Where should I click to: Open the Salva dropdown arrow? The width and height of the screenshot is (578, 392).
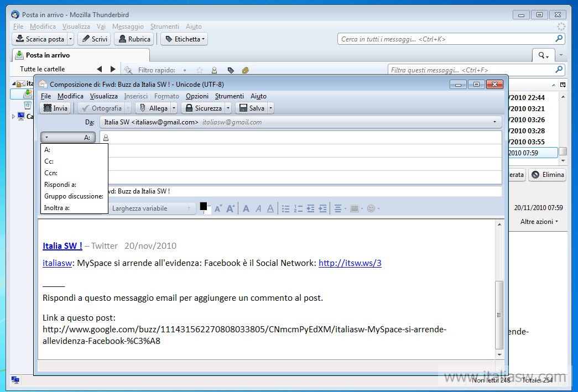pos(270,108)
